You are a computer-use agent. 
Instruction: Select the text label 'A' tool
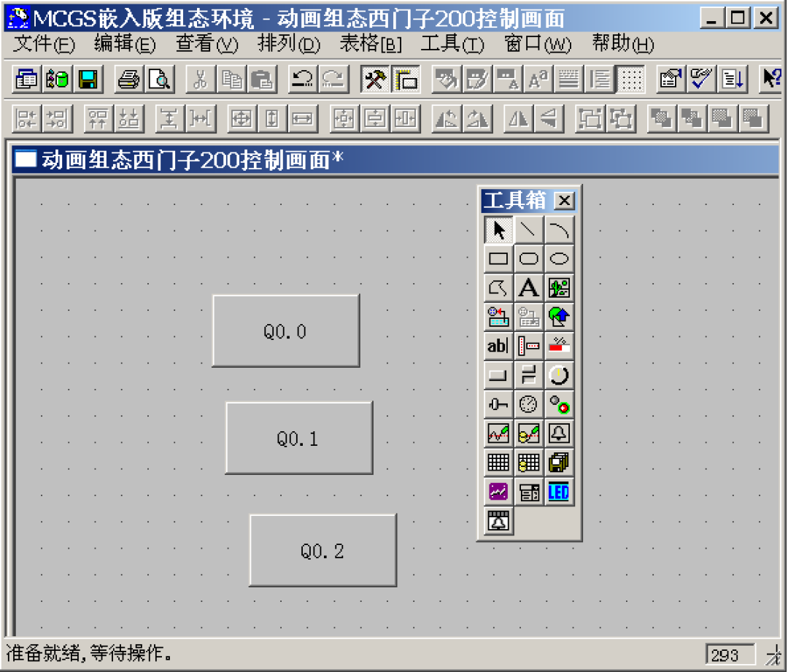pos(528,288)
